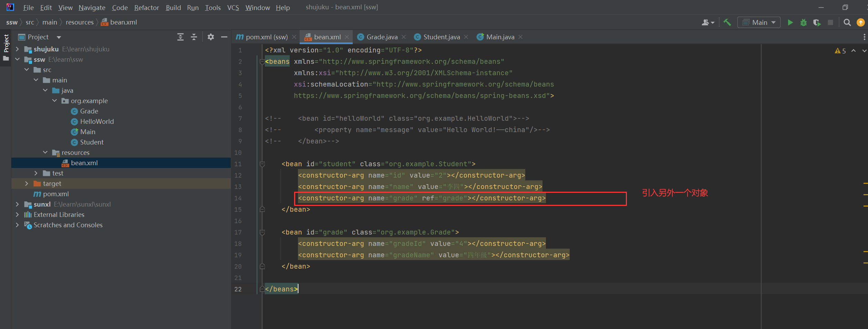Switch to the Grade.java tab
The width and height of the screenshot is (868, 329).
[382, 37]
